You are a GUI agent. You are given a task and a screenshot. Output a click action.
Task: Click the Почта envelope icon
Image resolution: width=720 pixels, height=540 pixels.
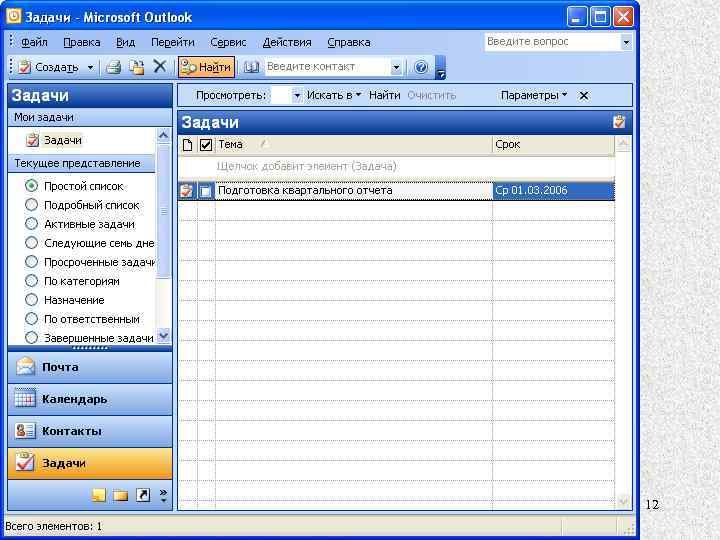(25, 367)
